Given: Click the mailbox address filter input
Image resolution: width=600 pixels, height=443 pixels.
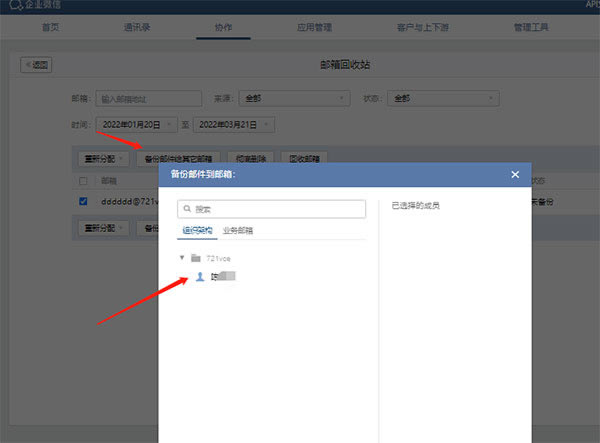Looking at the screenshot, I should click(148, 99).
